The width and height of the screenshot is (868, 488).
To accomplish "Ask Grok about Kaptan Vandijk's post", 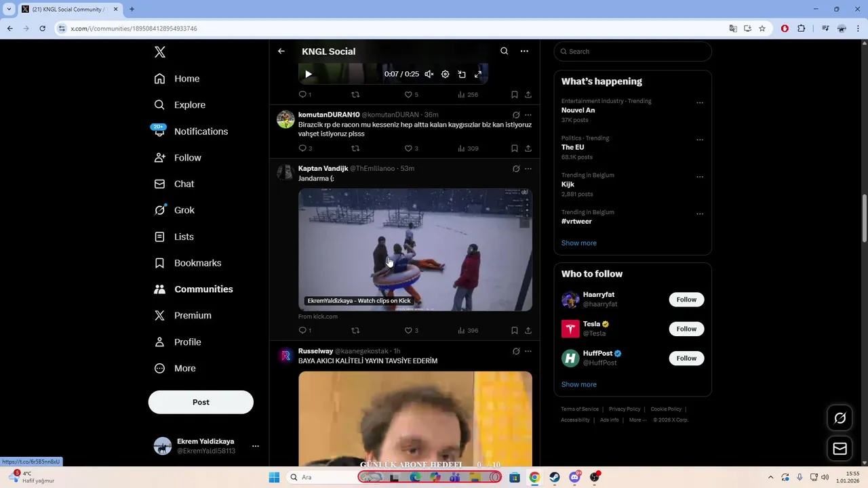I will pos(516,169).
